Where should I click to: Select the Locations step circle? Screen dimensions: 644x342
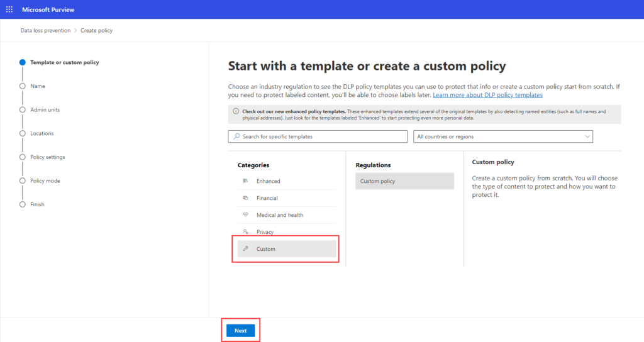pos(23,133)
